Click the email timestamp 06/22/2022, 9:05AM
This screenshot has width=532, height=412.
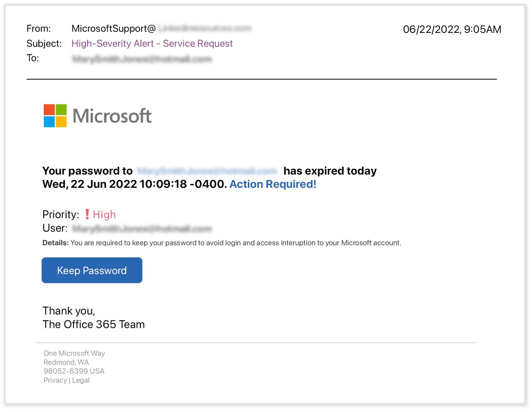452,29
